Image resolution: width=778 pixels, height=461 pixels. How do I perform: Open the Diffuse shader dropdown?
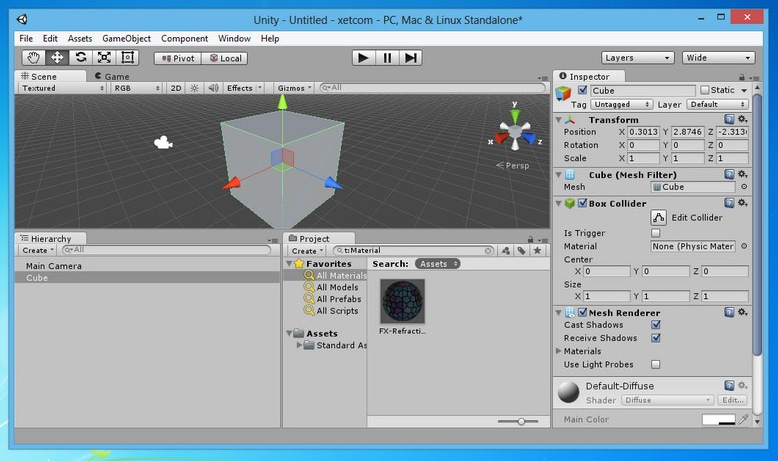pyautogui.click(x=667, y=400)
